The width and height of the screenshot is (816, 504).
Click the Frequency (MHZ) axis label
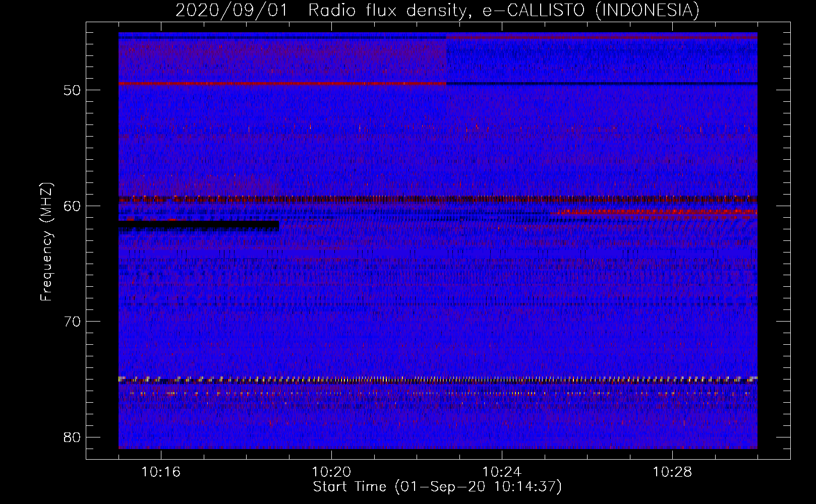[46, 242]
